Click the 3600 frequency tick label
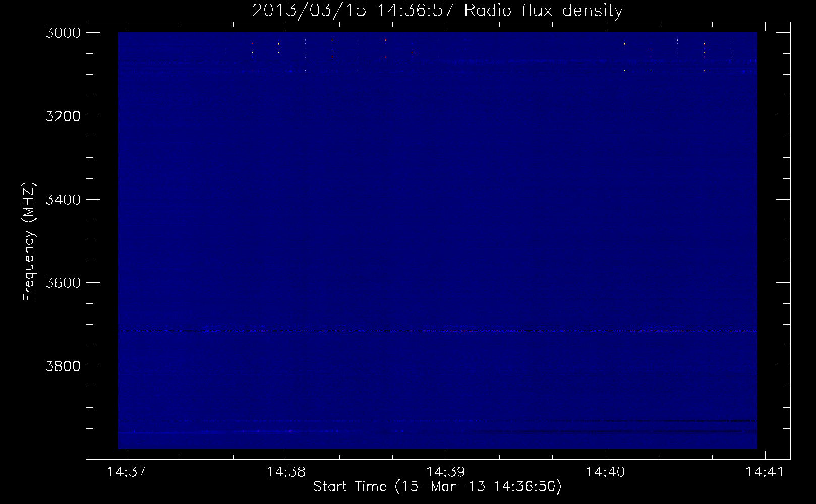Image resolution: width=816 pixels, height=504 pixels. (63, 283)
